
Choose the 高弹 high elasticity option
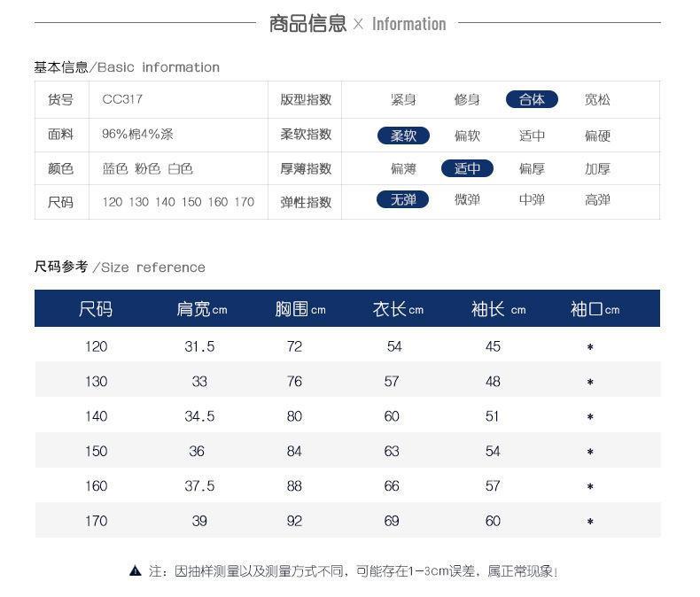tap(597, 199)
